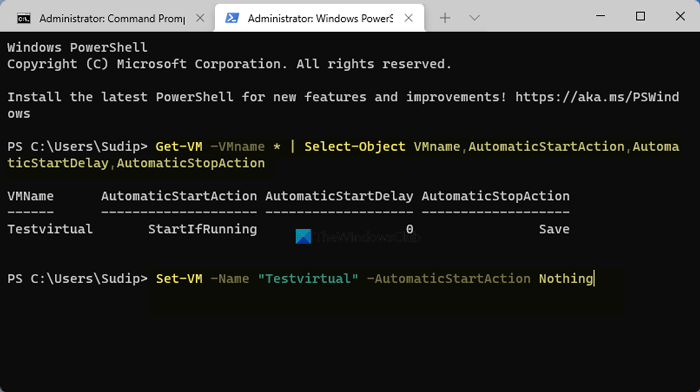
Task: Click the Testvirtual value in the table
Action: 50,229
